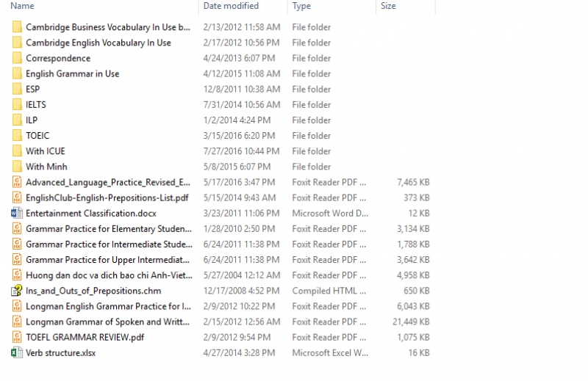Click the folder name 'IELTS'
The image size is (588, 381).
(36, 104)
